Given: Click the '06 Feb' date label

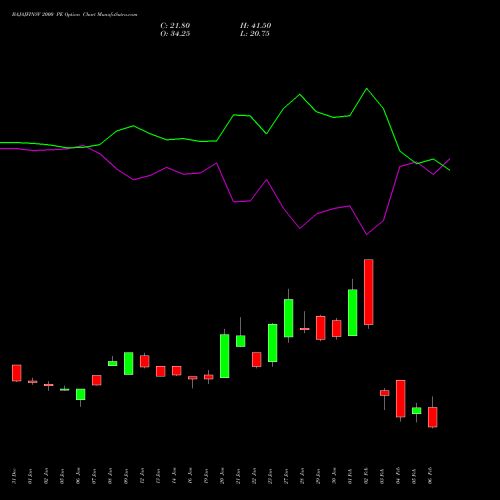Looking at the screenshot, I should click(x=430, y=476).
